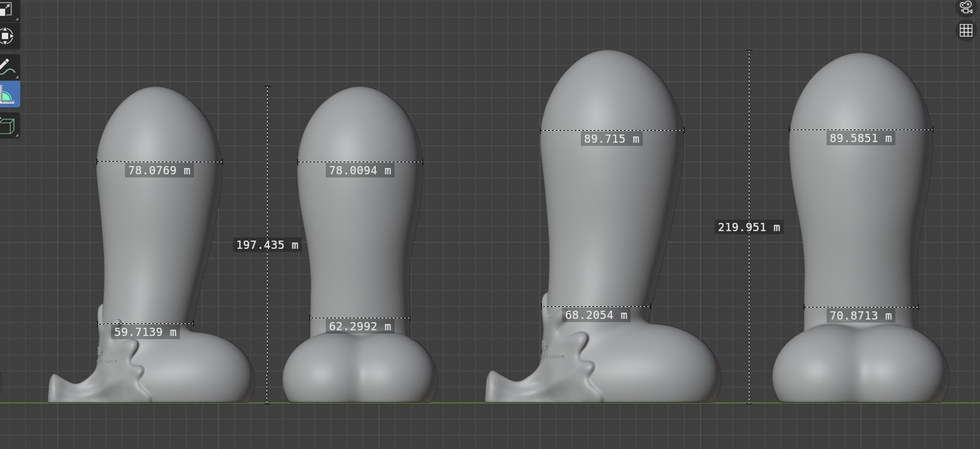Screen dimensions: 980x449
Task: Open the Add Cube flyout corner triangle
Action: (x=17, y=135)
